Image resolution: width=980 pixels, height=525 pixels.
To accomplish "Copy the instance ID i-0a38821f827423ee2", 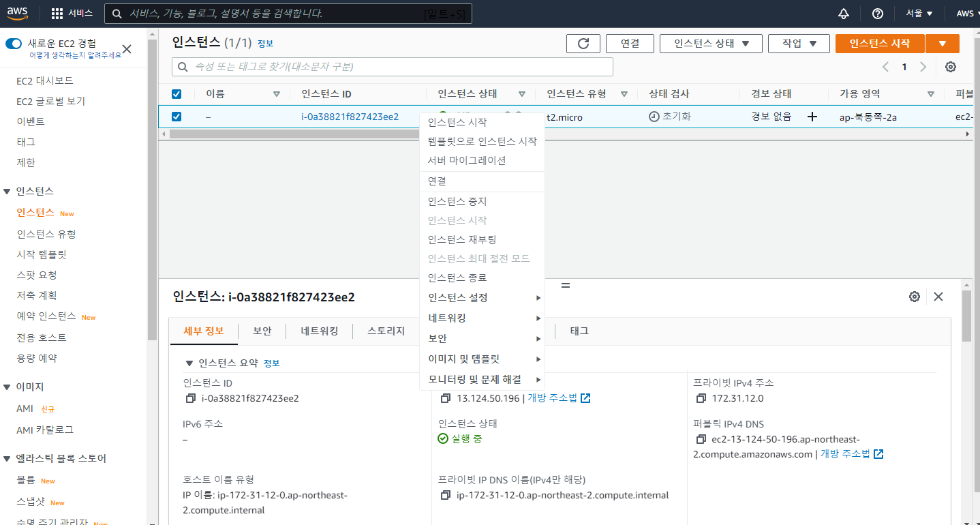I will 190,399.
